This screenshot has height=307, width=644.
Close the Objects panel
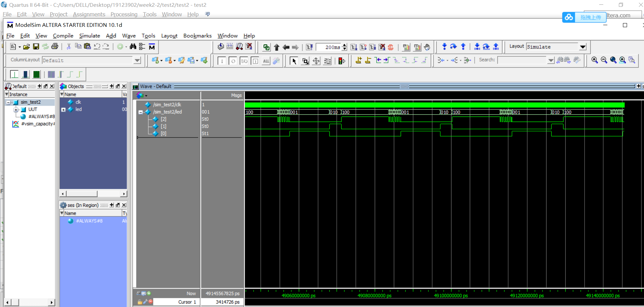pos(124,86)
